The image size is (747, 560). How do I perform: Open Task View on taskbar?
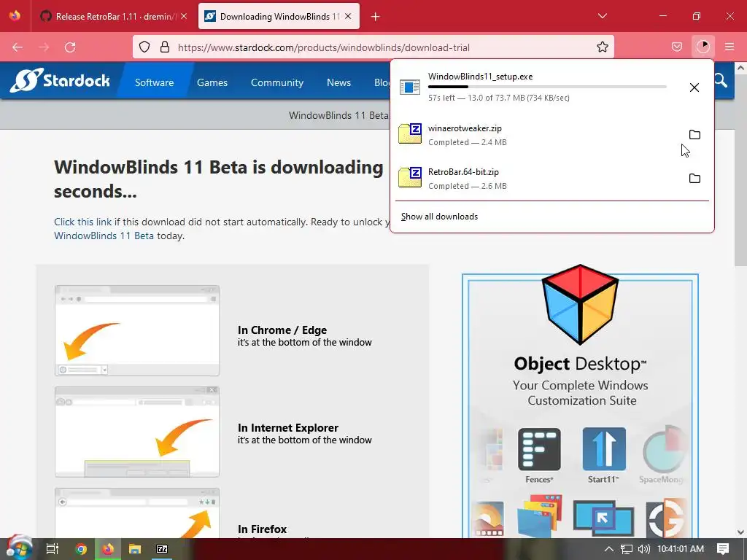52,549
